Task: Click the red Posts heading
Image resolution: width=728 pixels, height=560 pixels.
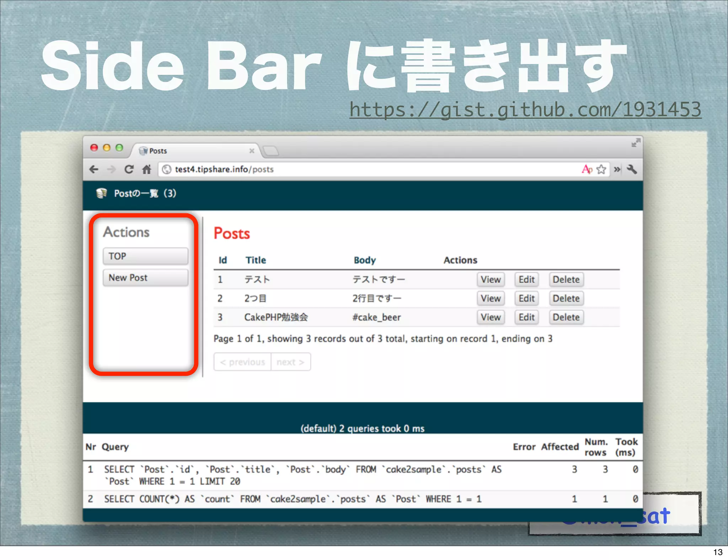Action: (x=232, y=233)
